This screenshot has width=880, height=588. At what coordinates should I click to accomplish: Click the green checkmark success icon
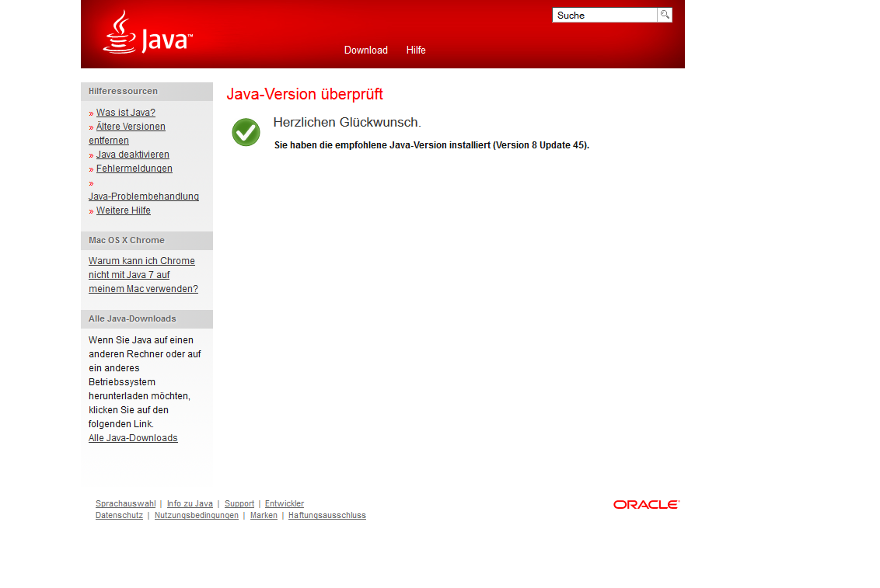(x=246, y=132)
